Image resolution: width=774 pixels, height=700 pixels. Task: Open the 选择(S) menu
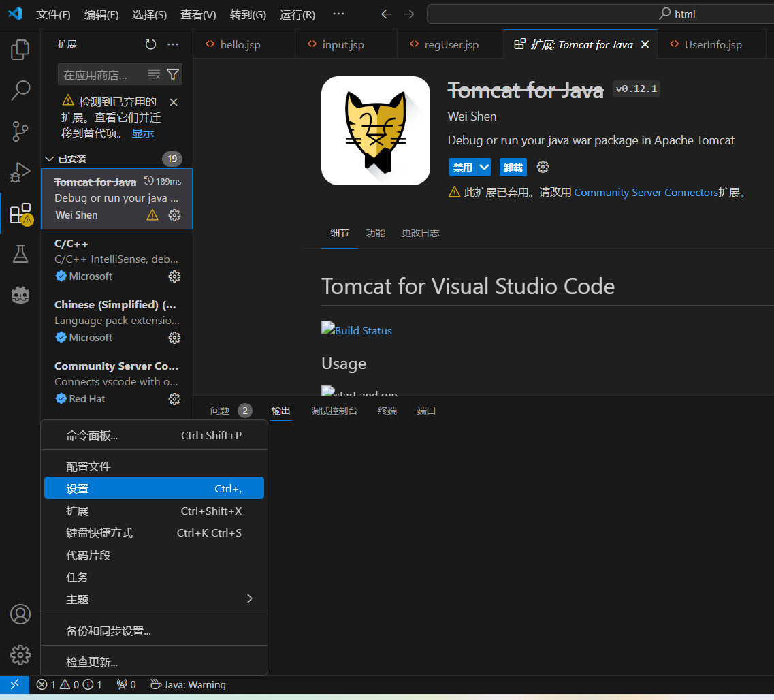pyautogui.click(x=149, y=14)
